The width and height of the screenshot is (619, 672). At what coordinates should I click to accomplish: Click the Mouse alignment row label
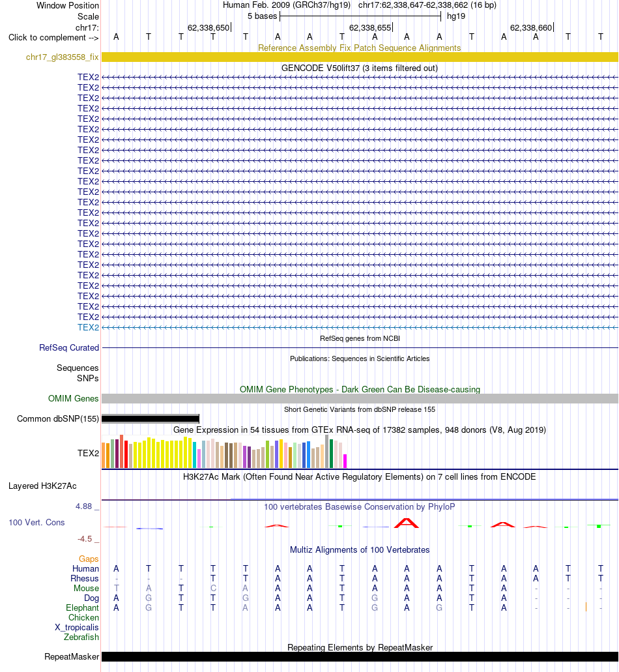coord(86,589)
